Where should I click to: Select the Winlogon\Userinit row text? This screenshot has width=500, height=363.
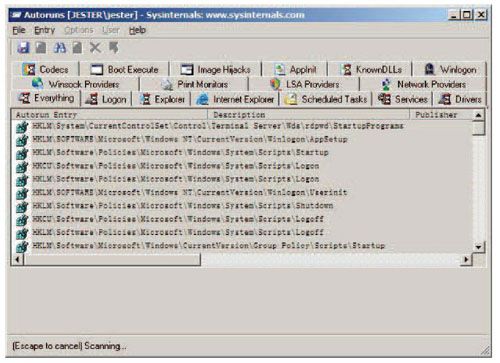pos(190,192)
